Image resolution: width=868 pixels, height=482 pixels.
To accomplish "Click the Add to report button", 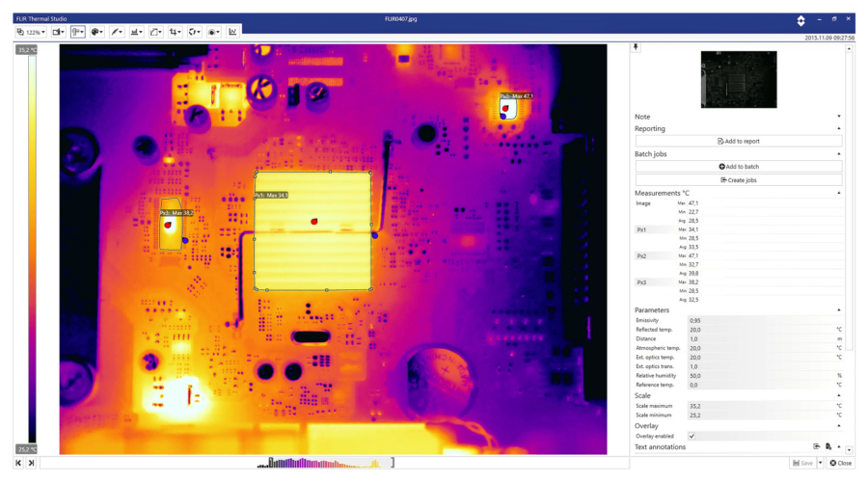I will (x=739, y=141).
